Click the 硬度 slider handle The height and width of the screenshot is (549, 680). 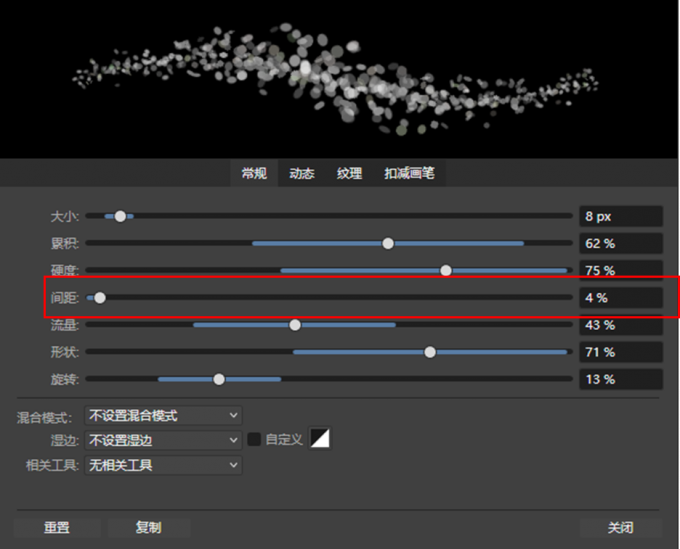click(x=446, y=270)
